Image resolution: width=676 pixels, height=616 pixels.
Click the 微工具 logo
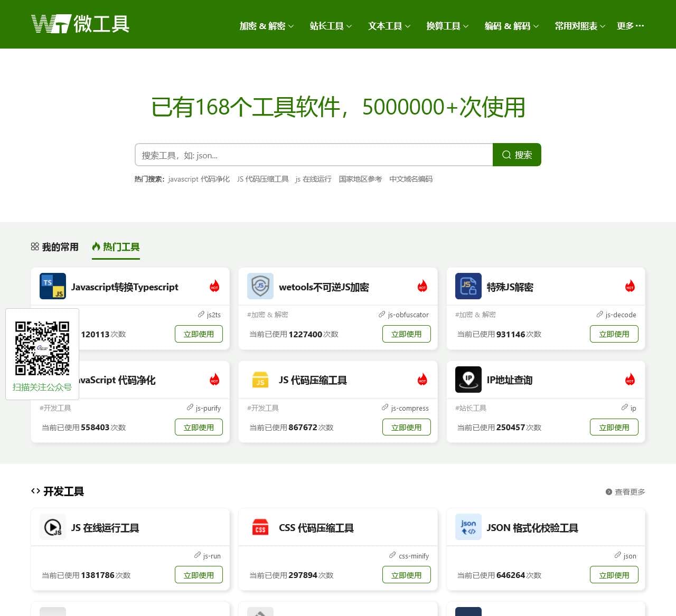click(x=80, y=24)
